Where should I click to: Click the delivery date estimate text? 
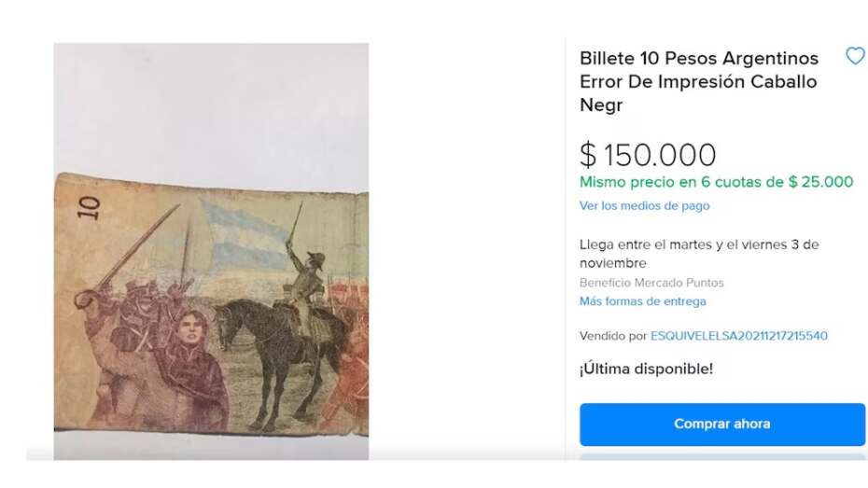tap(699, 254)
